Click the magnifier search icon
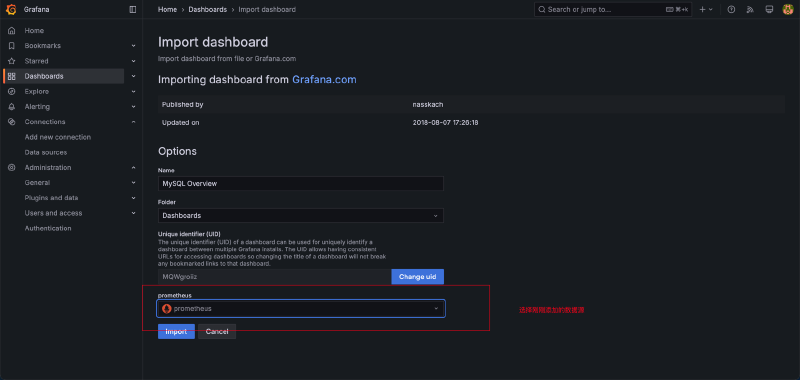 (542, 10)
